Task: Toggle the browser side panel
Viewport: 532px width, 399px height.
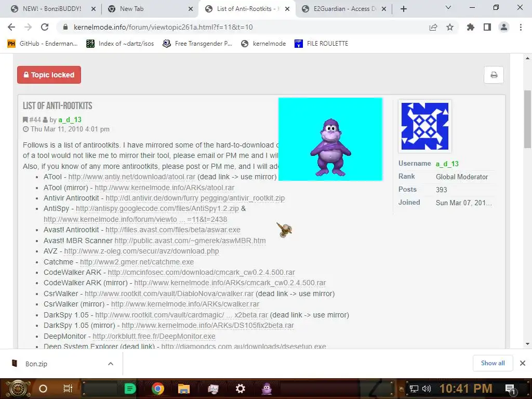Action: (x=487, y=27)
